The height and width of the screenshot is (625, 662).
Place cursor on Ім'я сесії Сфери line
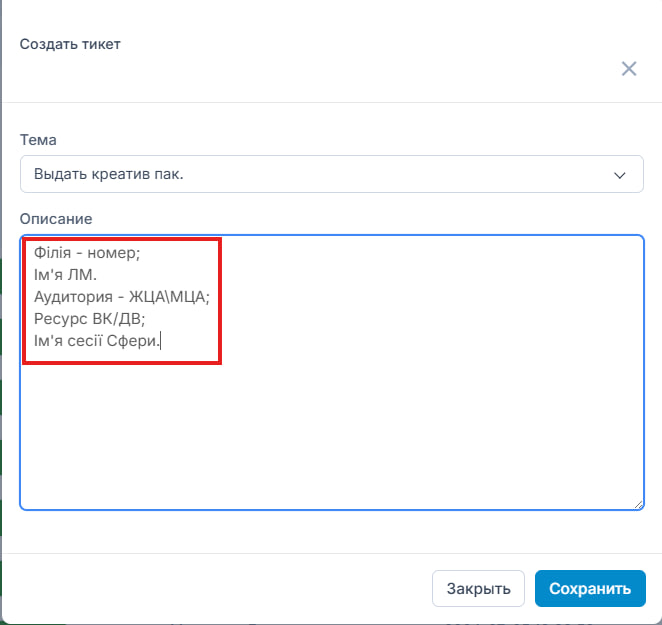coord(97,342)
